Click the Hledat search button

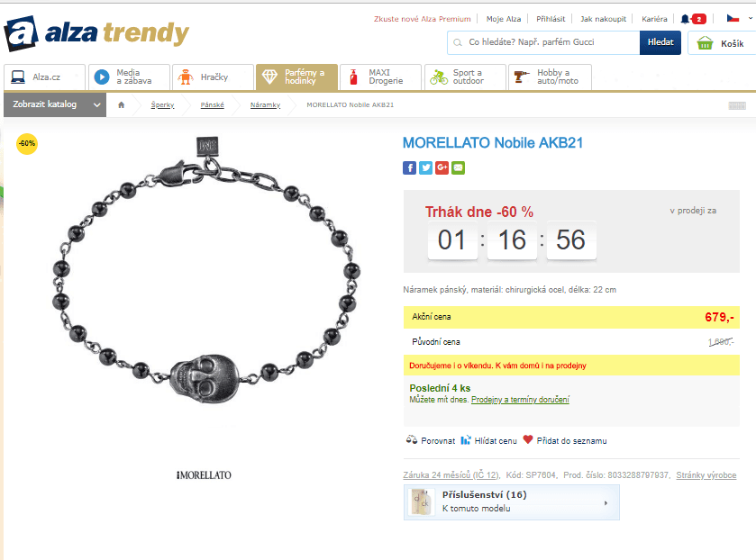[660, 42]
